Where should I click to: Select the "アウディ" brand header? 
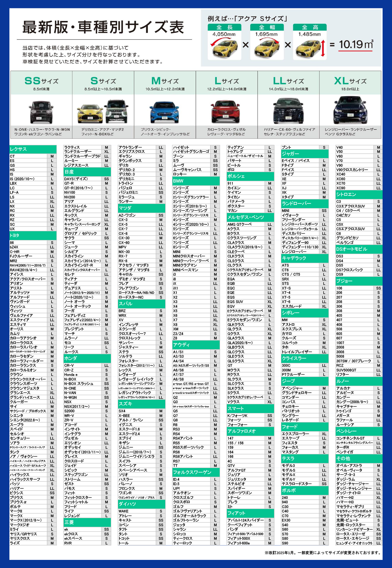(x=196, y=345)
